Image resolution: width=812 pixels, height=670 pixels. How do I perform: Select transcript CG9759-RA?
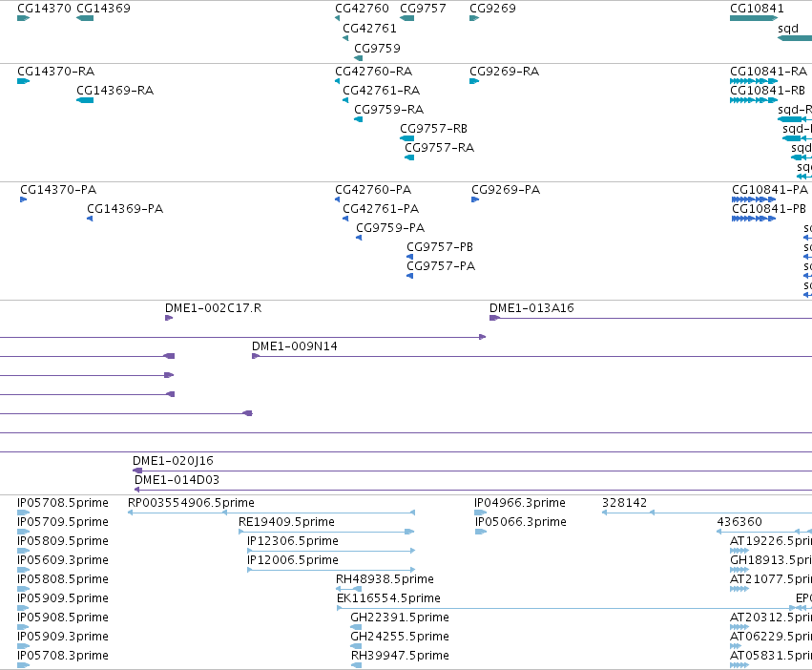388,110
